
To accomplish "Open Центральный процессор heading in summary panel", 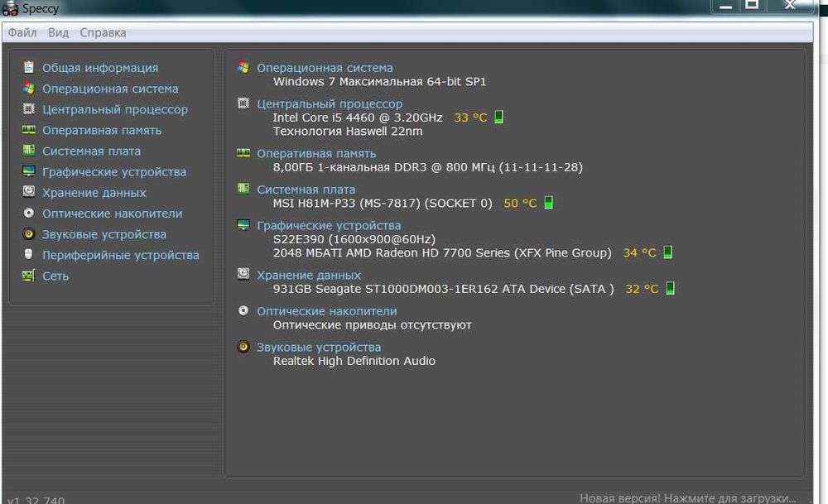I will 330,104.
